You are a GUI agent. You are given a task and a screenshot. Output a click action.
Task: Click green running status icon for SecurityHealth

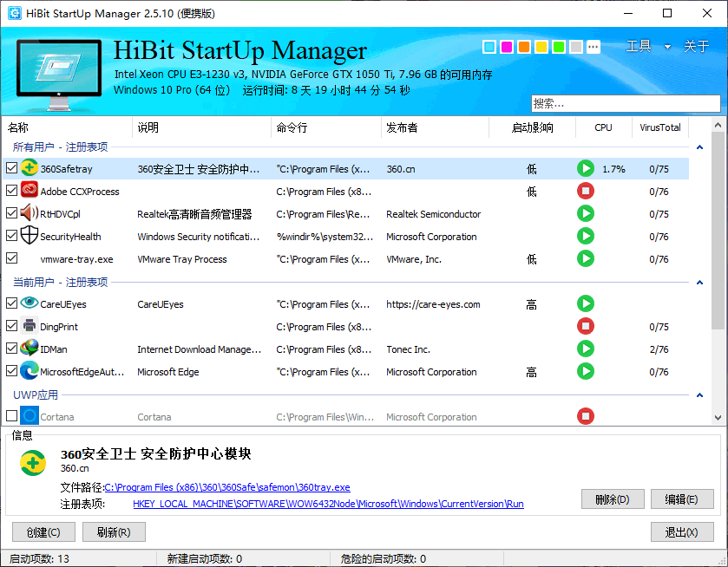click(x=586, y=236)
